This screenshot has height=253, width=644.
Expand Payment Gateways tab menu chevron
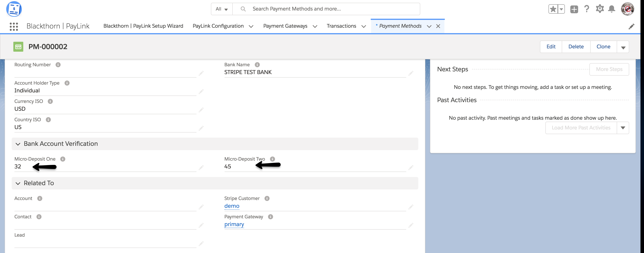tap(315, 26)
